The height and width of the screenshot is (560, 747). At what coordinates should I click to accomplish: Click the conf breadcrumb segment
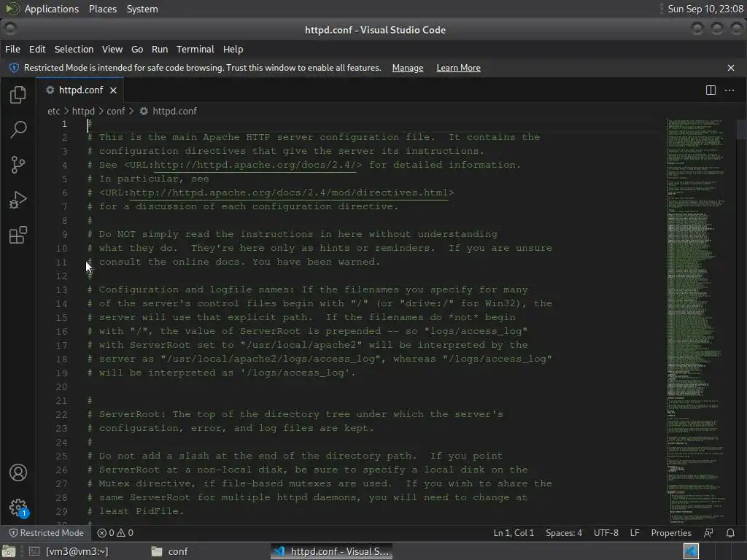pyautogui.click(x=116, y=111)
